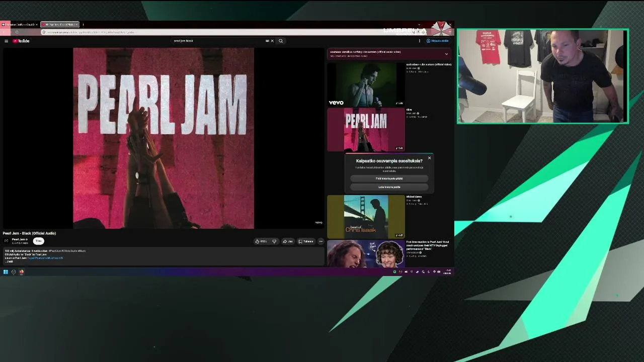Expand the playlist panel chevron
This screenshot has height=362, width=644.
click(x=446, y=54)
